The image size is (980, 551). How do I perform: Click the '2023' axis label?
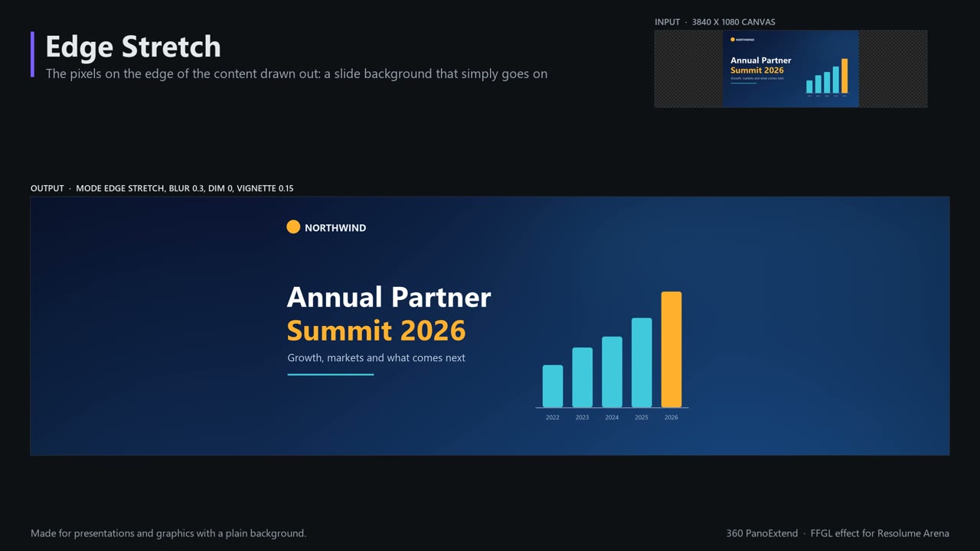[x=582, y=418]
